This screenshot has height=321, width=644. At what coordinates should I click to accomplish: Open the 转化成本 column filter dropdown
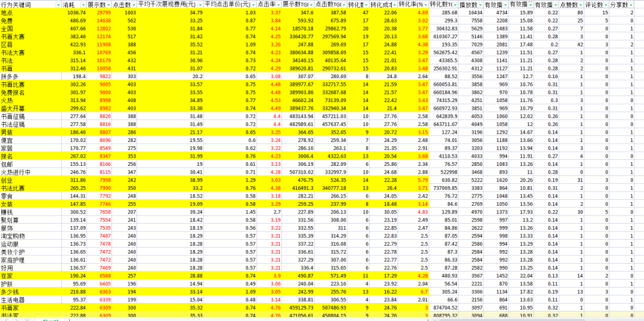click(394, 5)
